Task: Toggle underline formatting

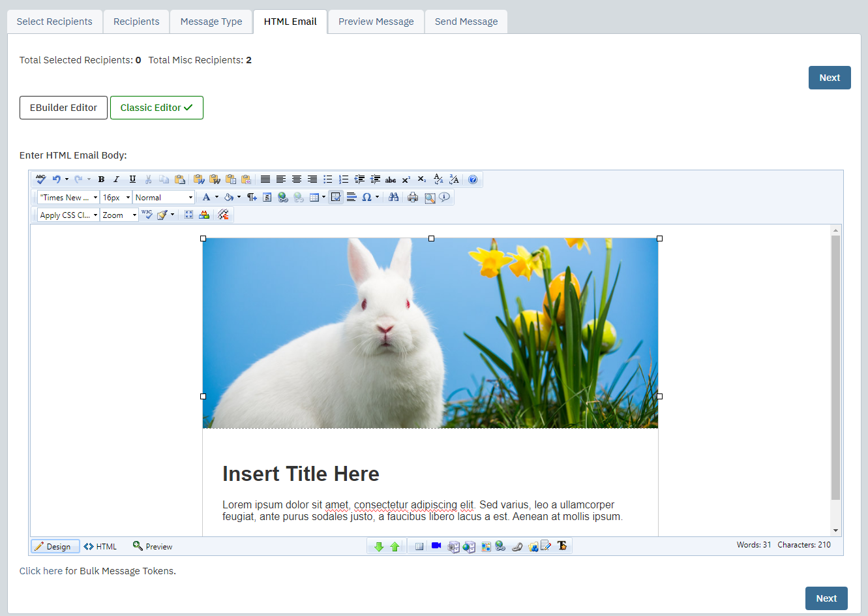Action: tap(132, 179)
